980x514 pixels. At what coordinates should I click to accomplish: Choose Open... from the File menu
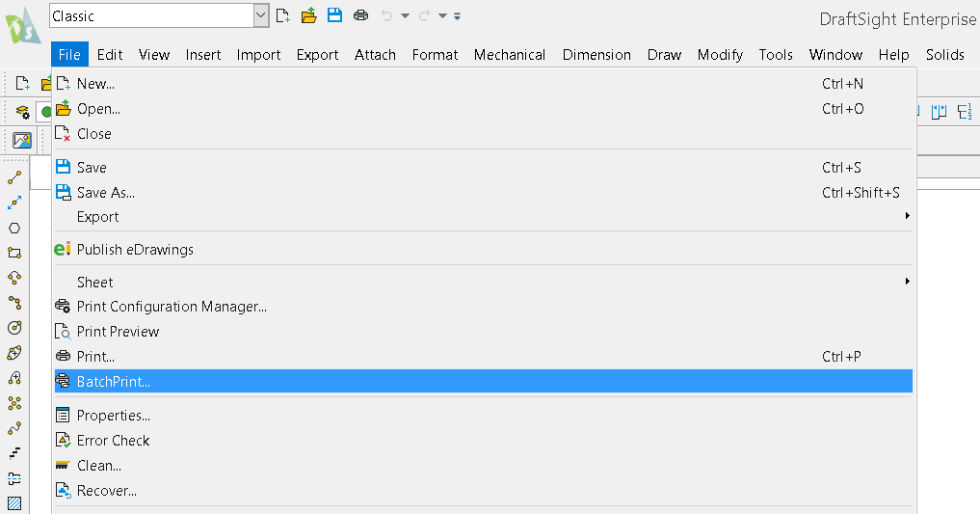[x=483, y=109]
